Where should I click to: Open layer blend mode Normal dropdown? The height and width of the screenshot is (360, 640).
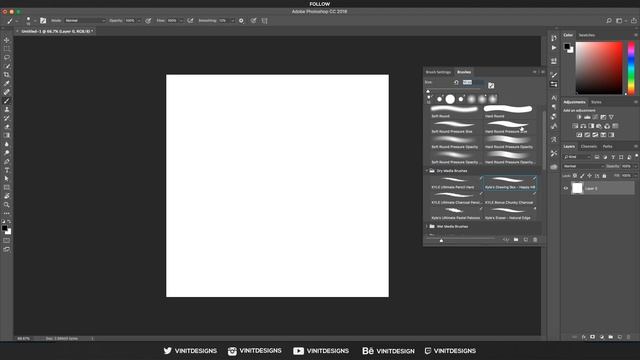pos(583,166)
